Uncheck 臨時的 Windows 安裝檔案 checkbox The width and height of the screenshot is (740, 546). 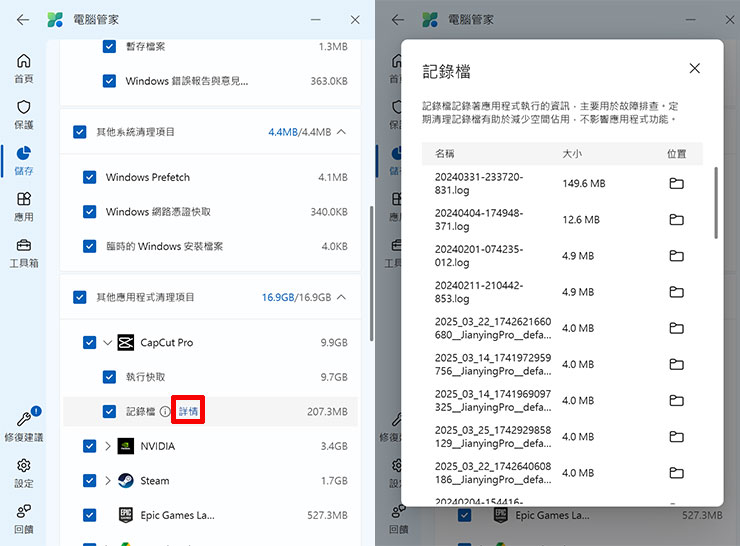click(x=89, y=246)
